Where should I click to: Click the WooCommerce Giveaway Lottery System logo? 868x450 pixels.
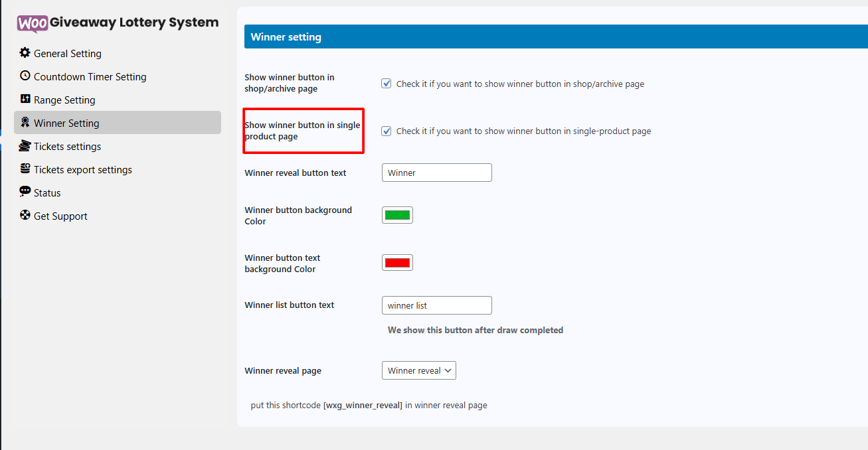point(118,23)
